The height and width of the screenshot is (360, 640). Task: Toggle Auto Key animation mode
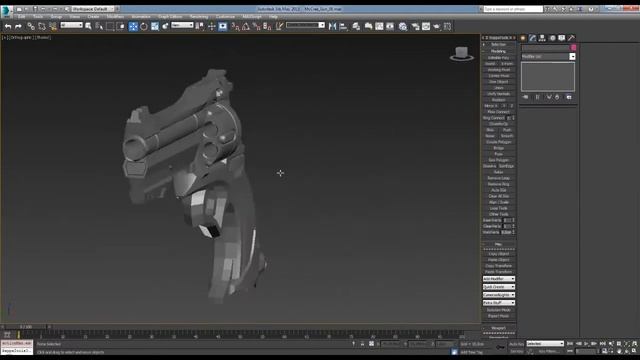516,344
